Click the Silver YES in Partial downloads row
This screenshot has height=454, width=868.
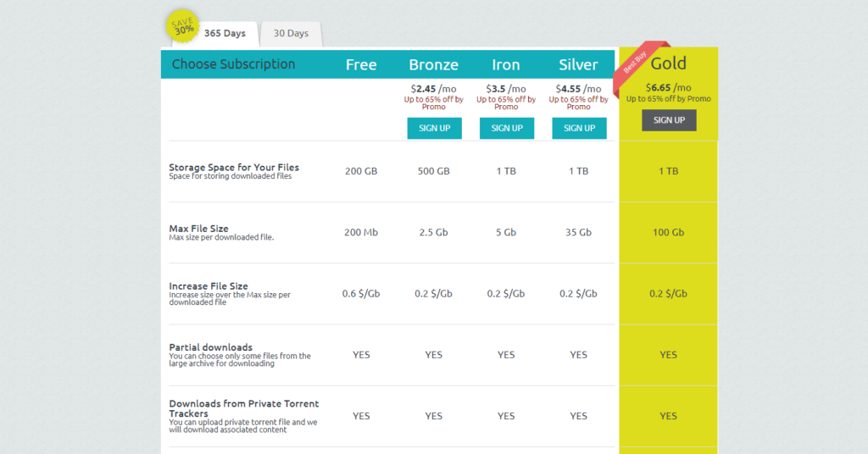578,355
